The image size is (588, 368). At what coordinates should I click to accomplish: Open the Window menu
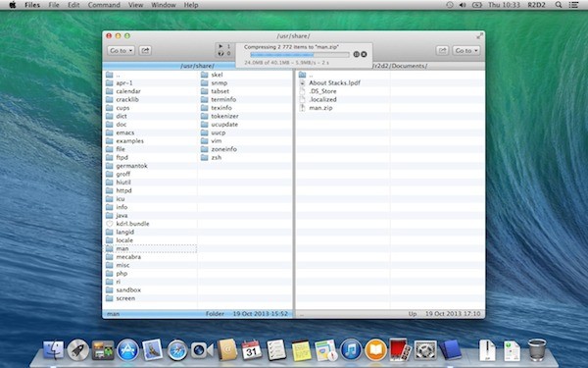(x=164, y=5)
